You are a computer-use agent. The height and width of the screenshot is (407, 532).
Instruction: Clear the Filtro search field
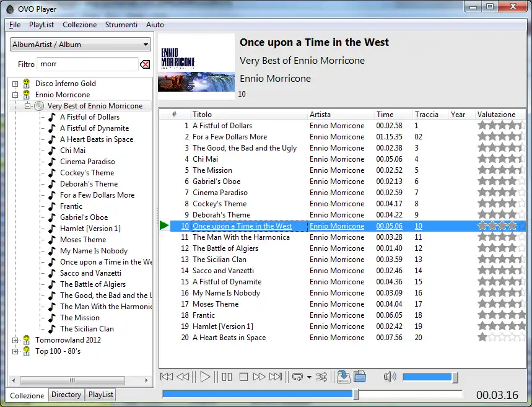click(x=145, y=64)
